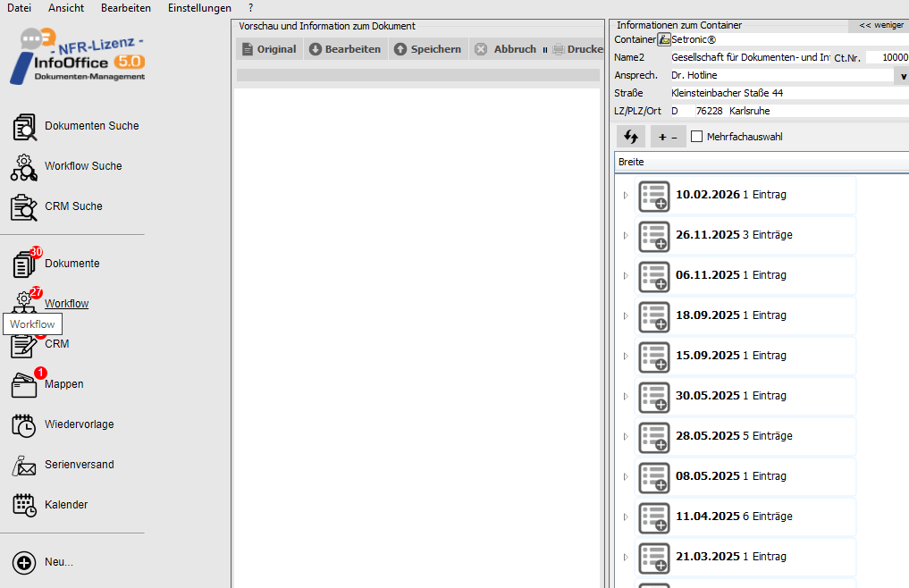Screen dimensions: 909x588
Task: Open the Bearbeiten menu
Action: [x=125, y=8]
